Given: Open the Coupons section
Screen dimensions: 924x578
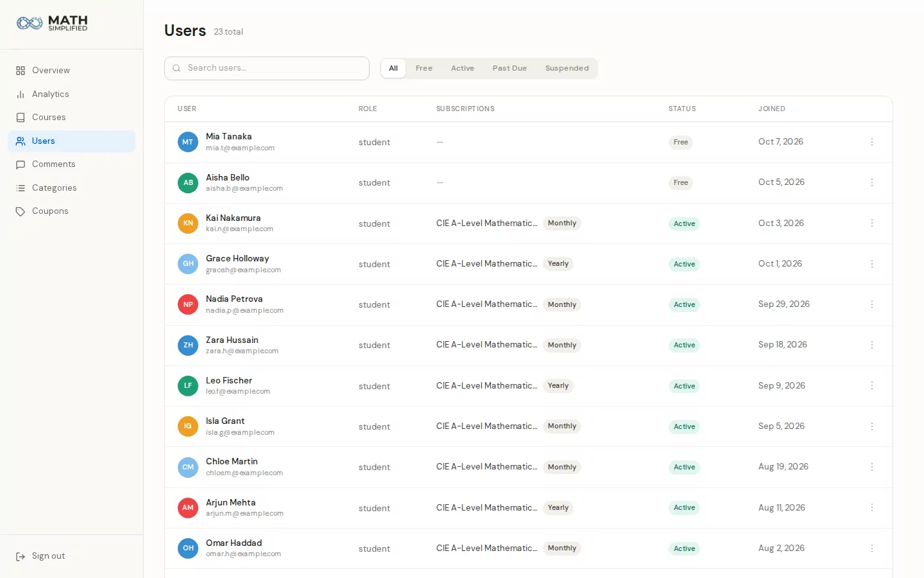Looking at the screenshot, I should (x=71, y=211).
